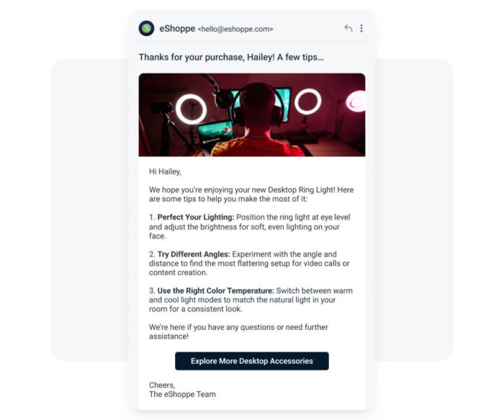Click the Try Different Angles heading

point(194,254)
